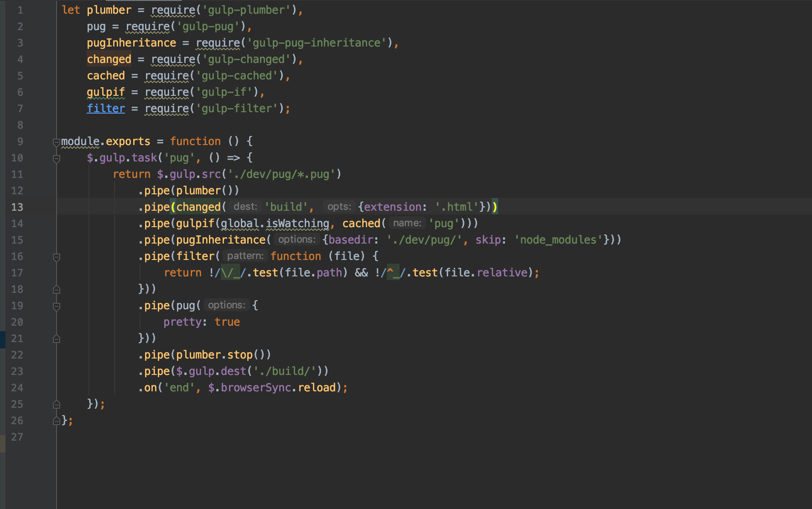
Task: Click line number 27 in the gutter
Action: pyautogui.click(x=17, y=437)
